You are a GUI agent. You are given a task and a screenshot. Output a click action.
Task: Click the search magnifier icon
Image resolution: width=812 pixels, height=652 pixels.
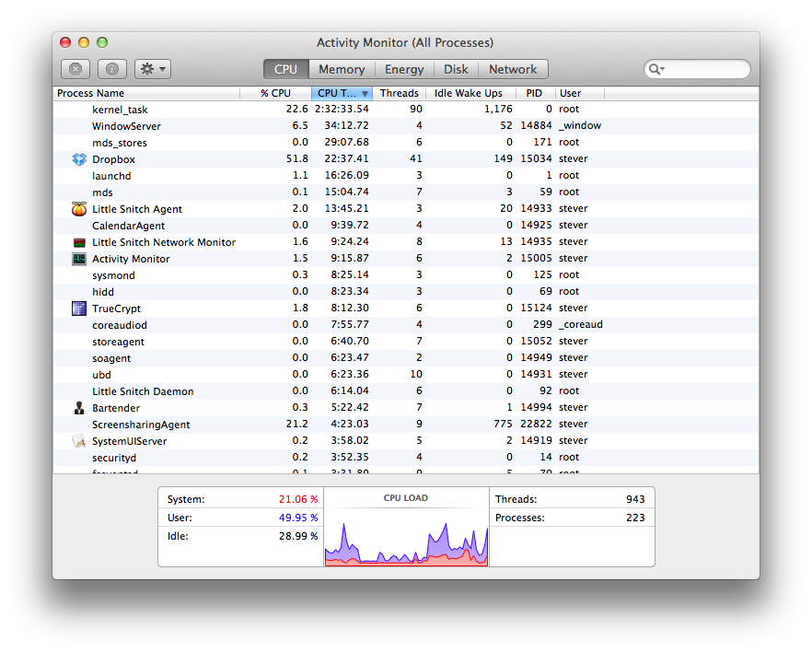[656, 69]
